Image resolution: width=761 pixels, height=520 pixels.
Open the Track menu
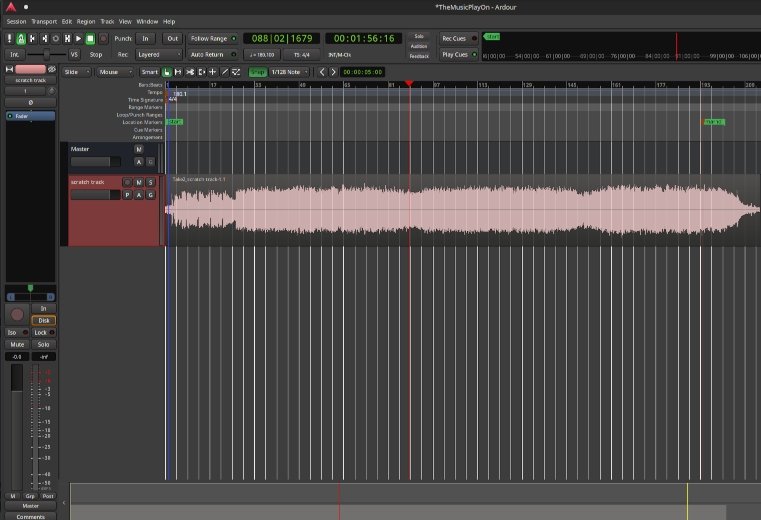(x=107, y=21)
